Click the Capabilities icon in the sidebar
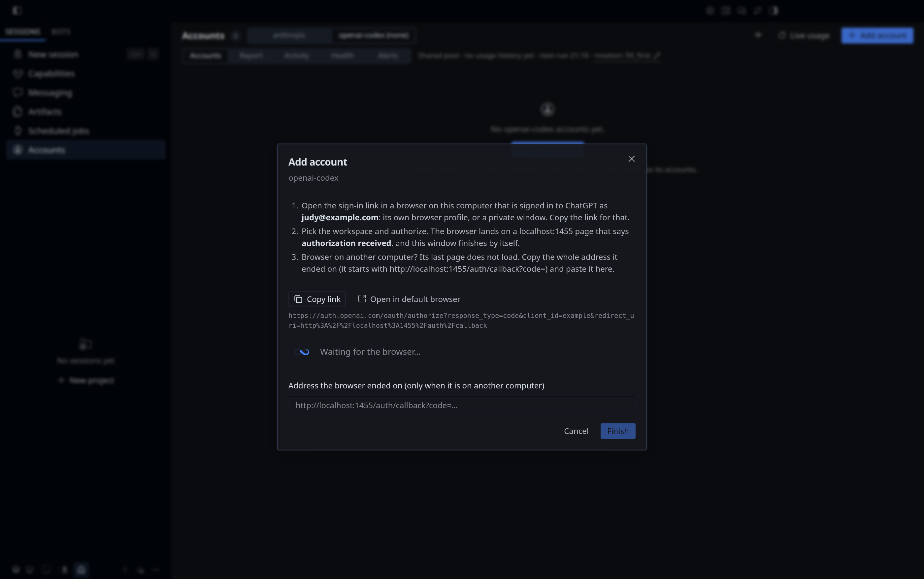 (17, 74)
